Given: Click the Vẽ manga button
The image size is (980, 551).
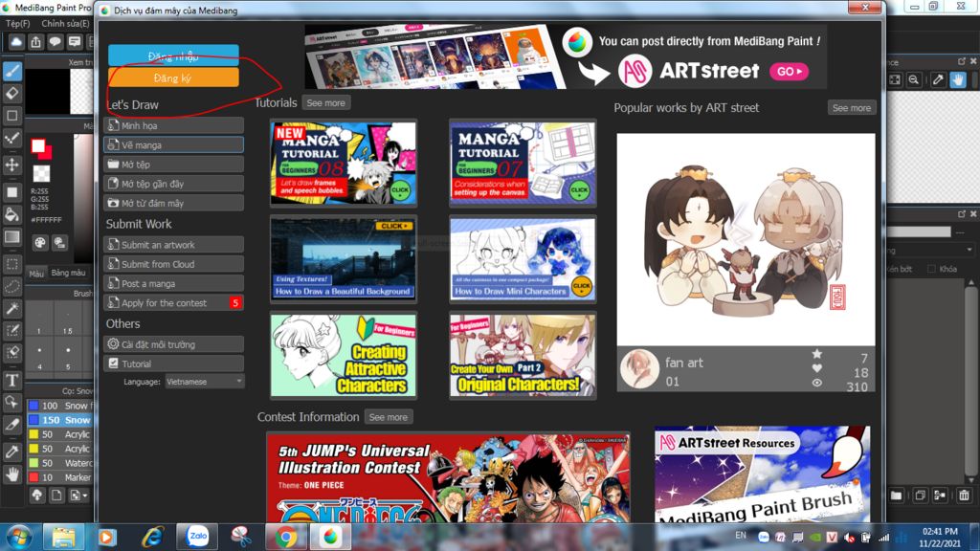Looking at the screenshot, I should tap(174, 145).
